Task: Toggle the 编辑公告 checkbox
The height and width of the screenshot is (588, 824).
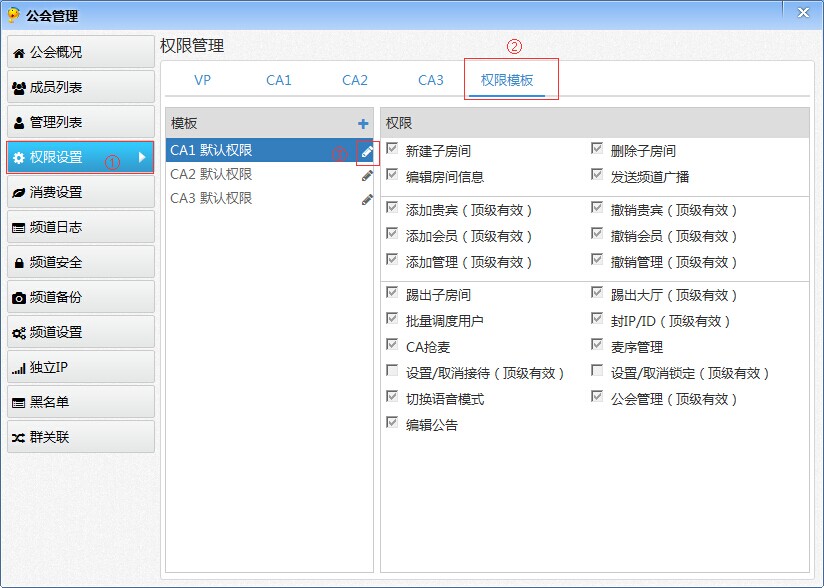Action: tap(392, 422)
